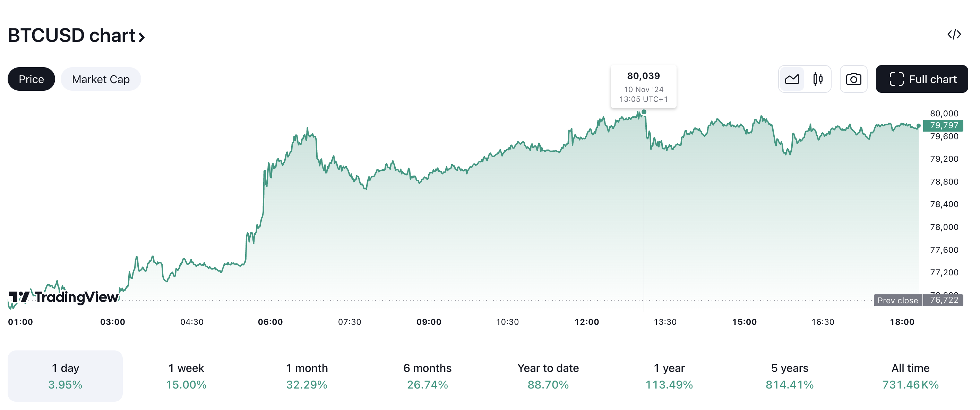This screenshot has width=980, height=410.
Task: Select the All time range
Action: coord(910,376)
